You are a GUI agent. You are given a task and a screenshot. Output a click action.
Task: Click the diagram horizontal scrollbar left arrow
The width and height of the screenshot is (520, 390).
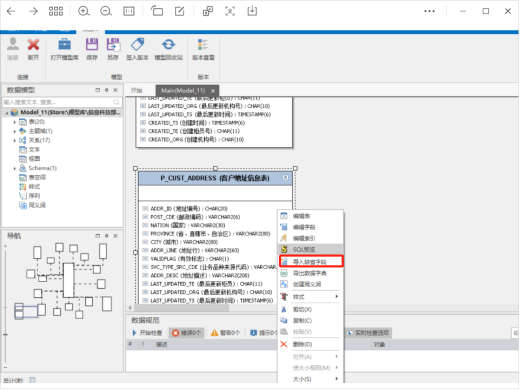[x=130, y=308]
